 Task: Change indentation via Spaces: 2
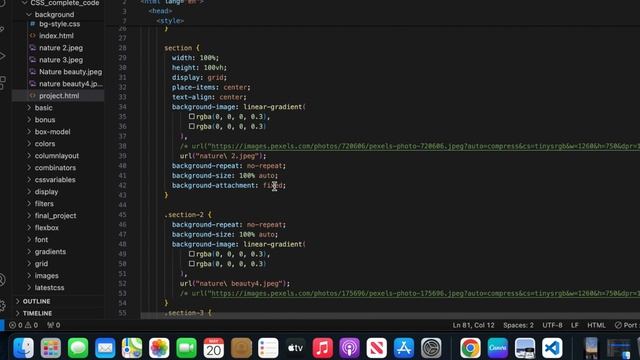(x=518, y=325)
